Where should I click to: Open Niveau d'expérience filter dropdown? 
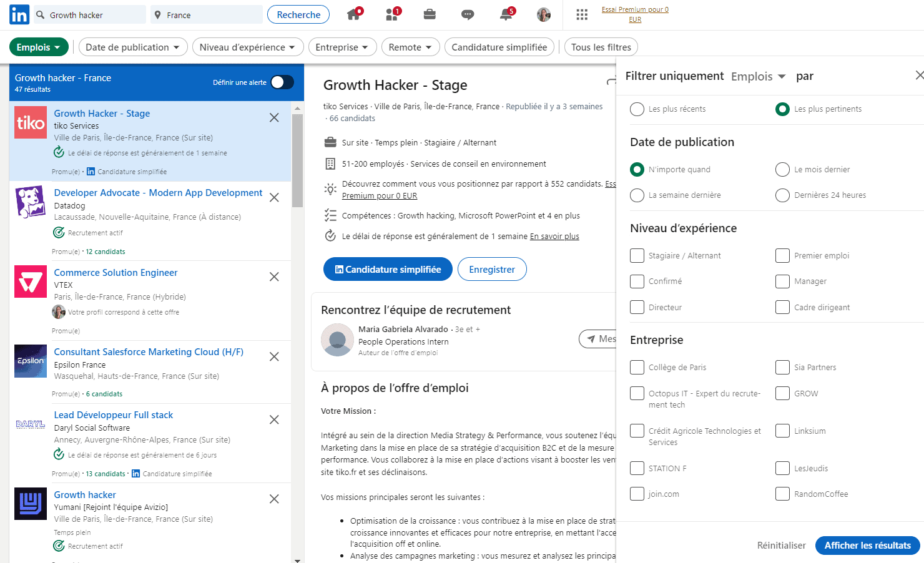248,47
